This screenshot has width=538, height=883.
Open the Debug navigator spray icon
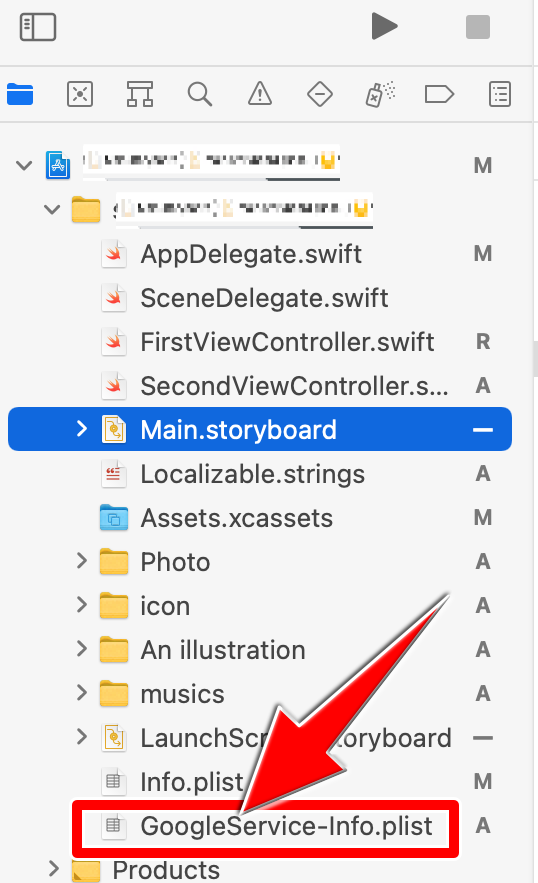click(x=380, y=94)
